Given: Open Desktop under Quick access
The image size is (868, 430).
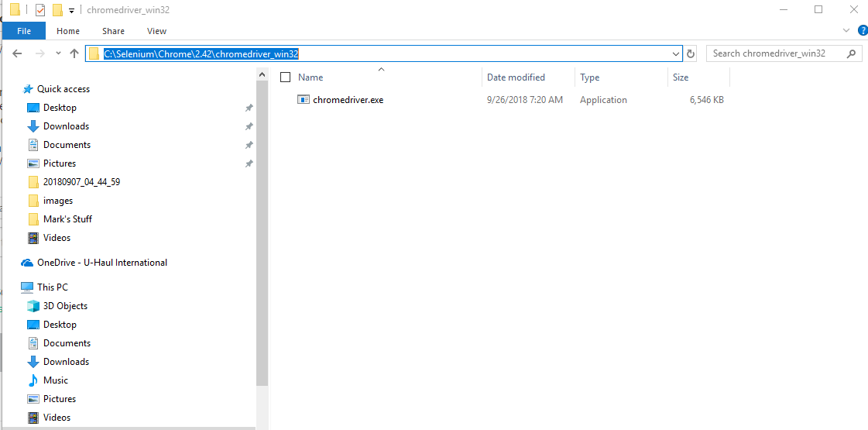Looking at the screenshot, I should click(60, 108).
